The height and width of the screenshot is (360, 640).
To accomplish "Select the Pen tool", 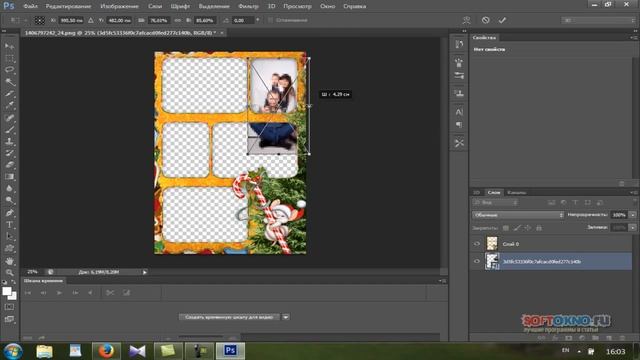I will click(x=9, y=213).
